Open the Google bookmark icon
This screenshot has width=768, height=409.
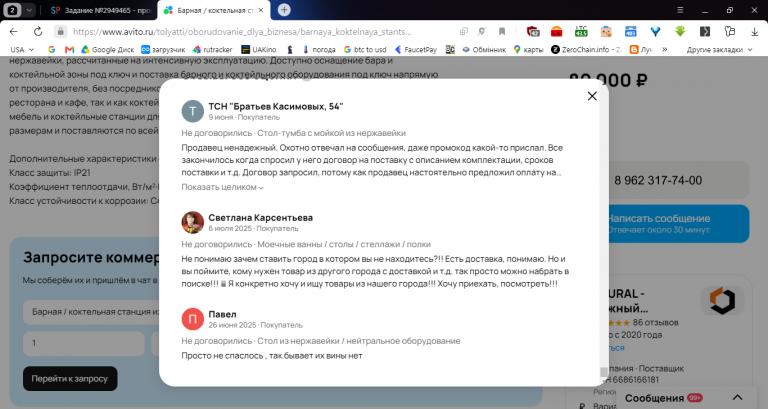[x=51, y=49]
